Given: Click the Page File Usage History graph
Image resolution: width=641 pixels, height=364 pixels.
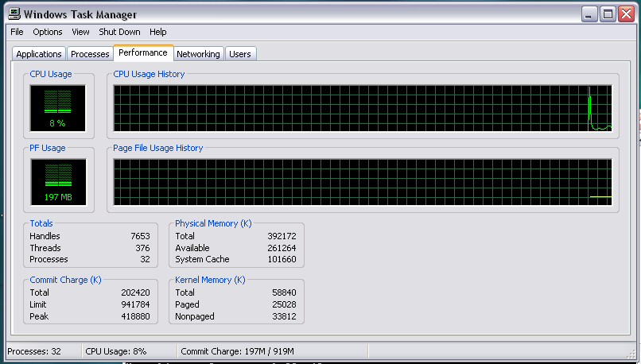Looking at the screenshot, I should coord(363,181).
